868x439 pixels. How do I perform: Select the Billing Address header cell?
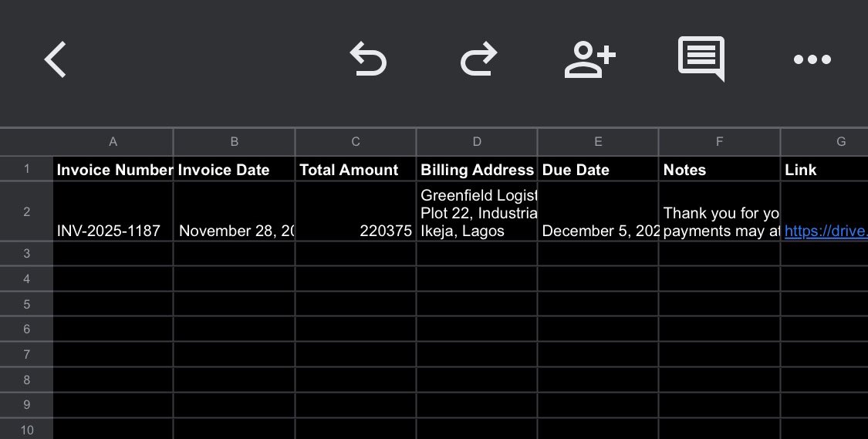pos(477,170)
